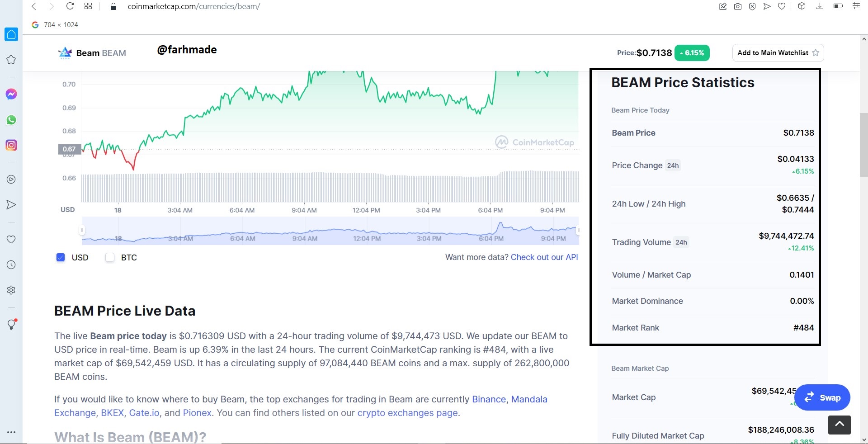Open the snapshot edit icon in the toolbar
The image size is (868, 444).
[x=723, y=6]
